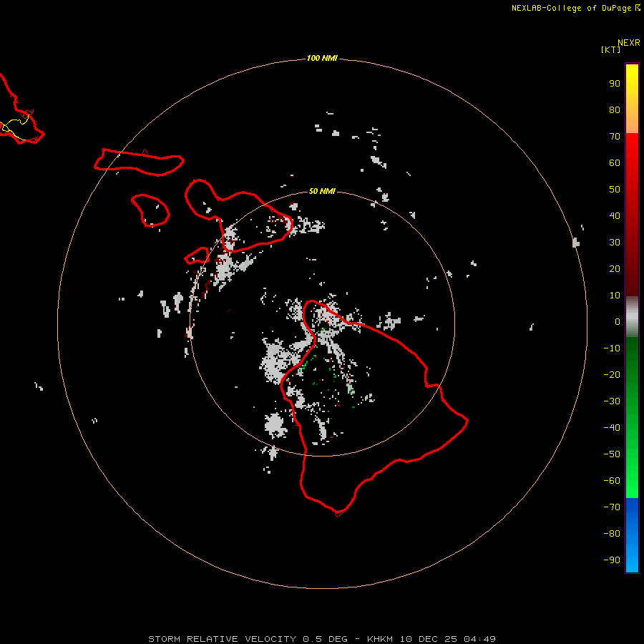Click the -90 value on the velocity scale
The width and height of the screenshot is (644, 644).
pos(612,560)
